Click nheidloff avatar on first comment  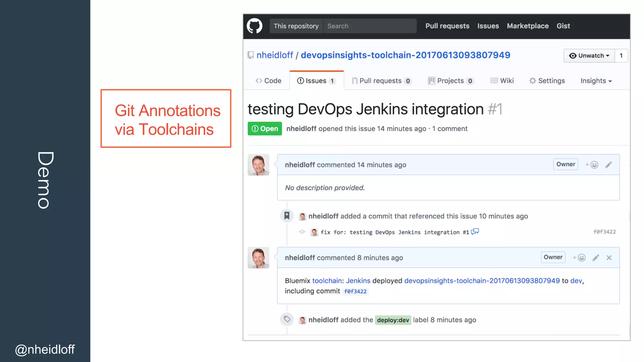coord(258,165)
